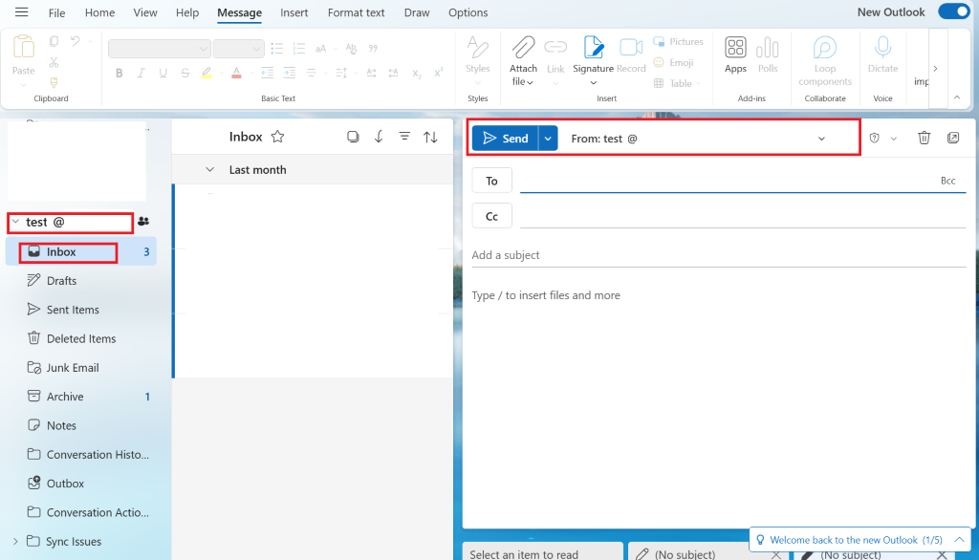
Task: Open the Options tab
Action: pyautogui.click(x=468, y=12)
